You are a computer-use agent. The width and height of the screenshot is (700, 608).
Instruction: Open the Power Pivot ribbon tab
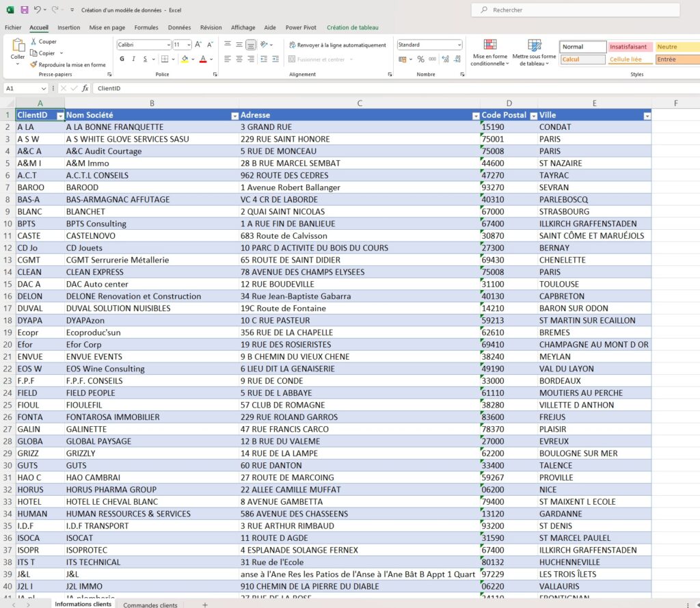301,27
